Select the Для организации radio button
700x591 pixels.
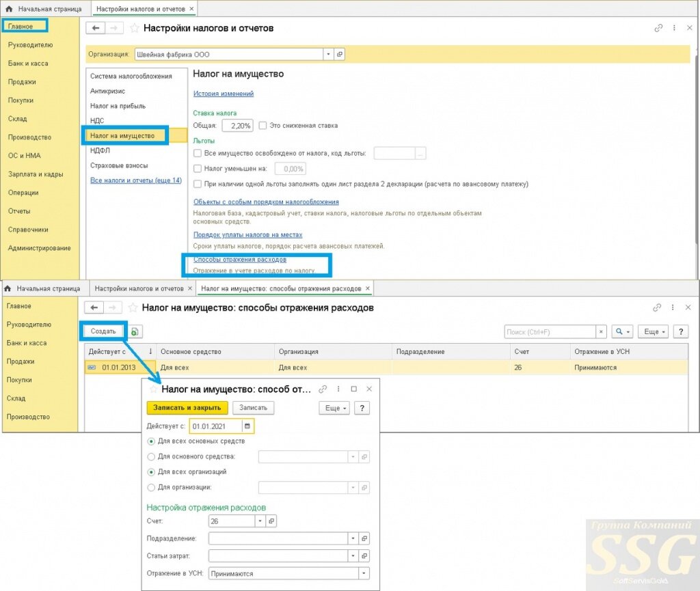[x=151, y=488]
